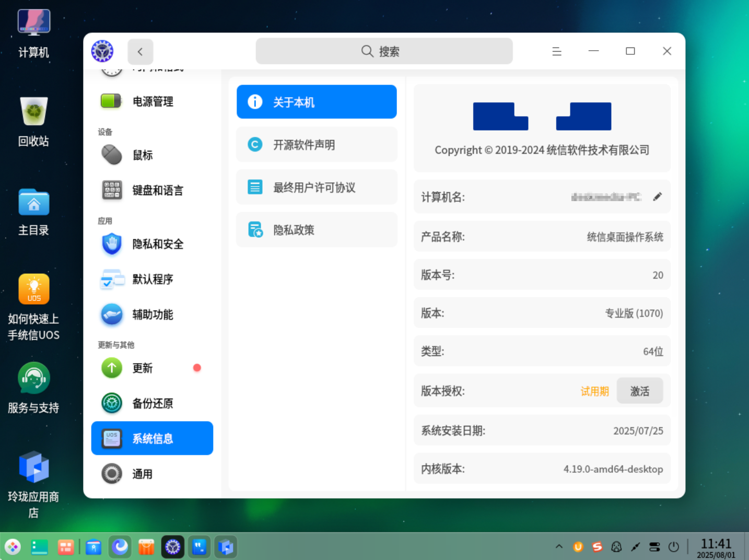Viewport: 749px width, 560px height.
Task: Click the UOS quick start guide desktop icon
Action: 33,307
